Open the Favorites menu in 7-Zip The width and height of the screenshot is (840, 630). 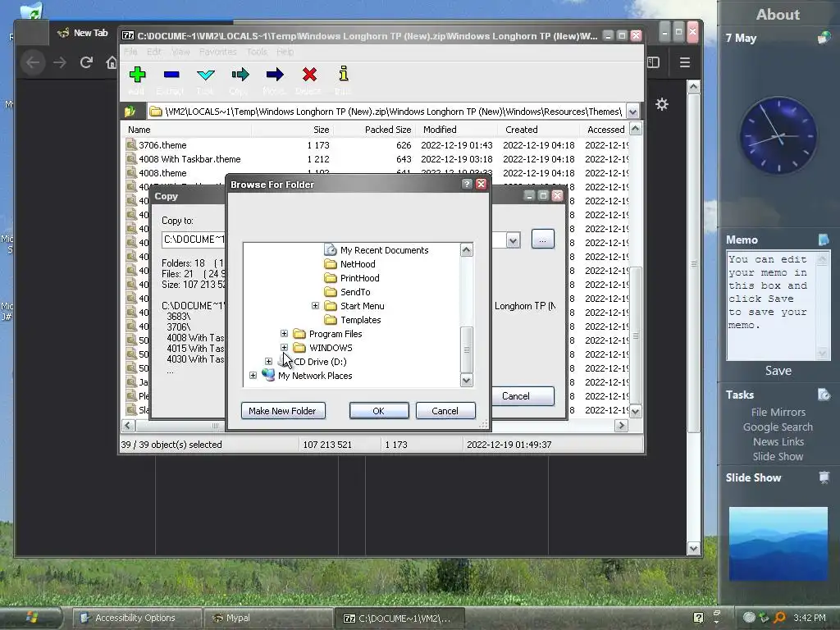(x=217, y=52)
